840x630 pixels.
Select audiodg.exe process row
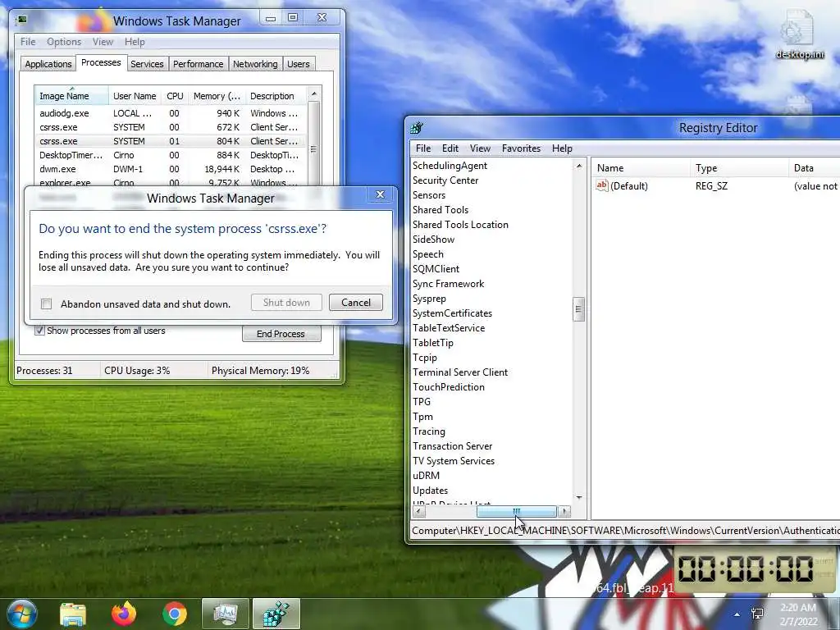coord(170,113)
